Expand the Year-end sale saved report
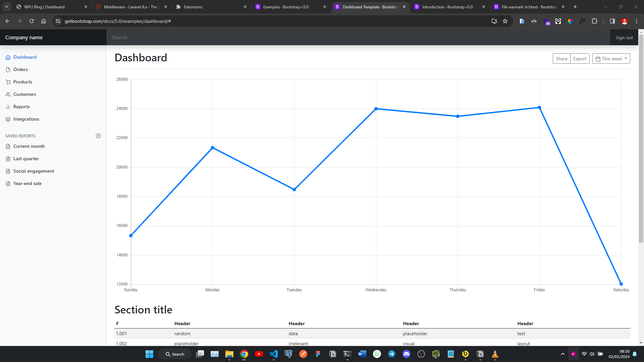The width and height of the screenshot is (644, 362). pyautogui.click(x=27, y=183)
